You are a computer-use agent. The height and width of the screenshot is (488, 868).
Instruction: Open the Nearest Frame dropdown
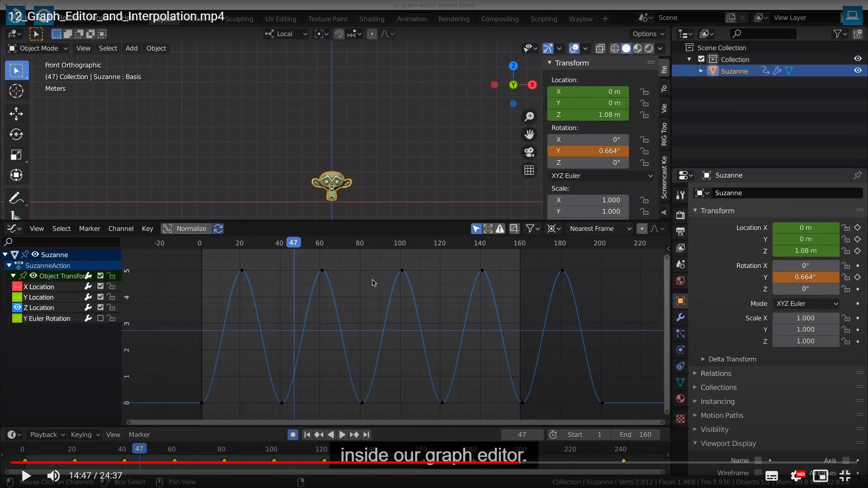point(599,229)
